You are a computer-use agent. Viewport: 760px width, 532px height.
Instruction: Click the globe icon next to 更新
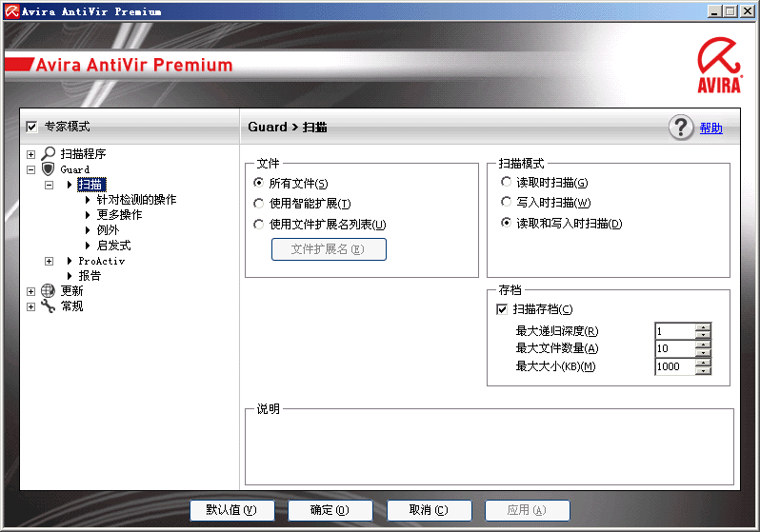click(48, 290)
